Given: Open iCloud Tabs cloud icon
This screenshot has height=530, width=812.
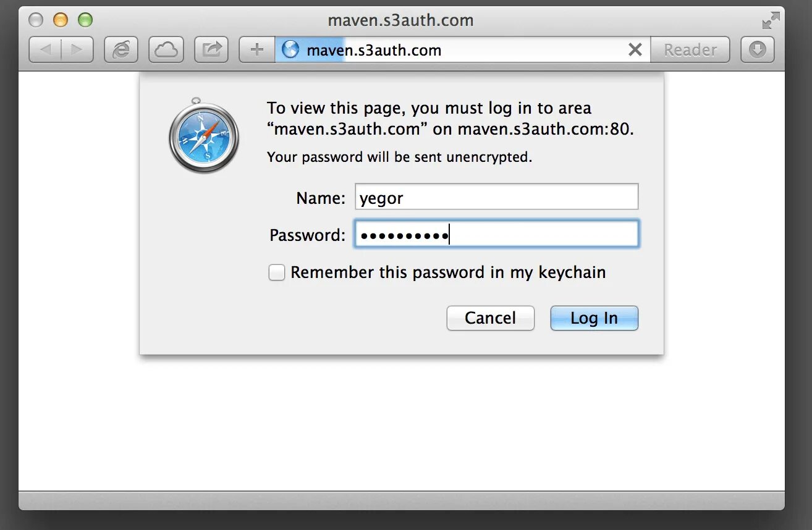Looking at the screenshot, I should pyautogui.click(x=166, y=49).
